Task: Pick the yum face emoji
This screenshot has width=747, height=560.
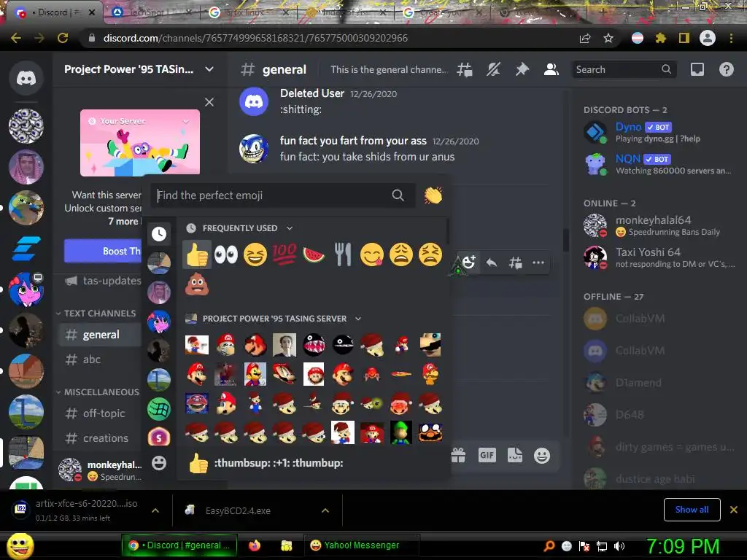Action: coord(372,254)
